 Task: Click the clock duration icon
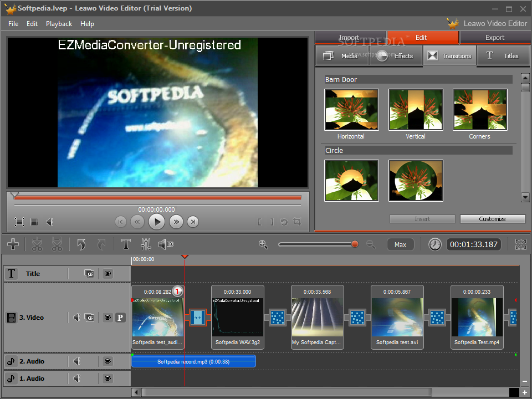[x=434, y=244]
